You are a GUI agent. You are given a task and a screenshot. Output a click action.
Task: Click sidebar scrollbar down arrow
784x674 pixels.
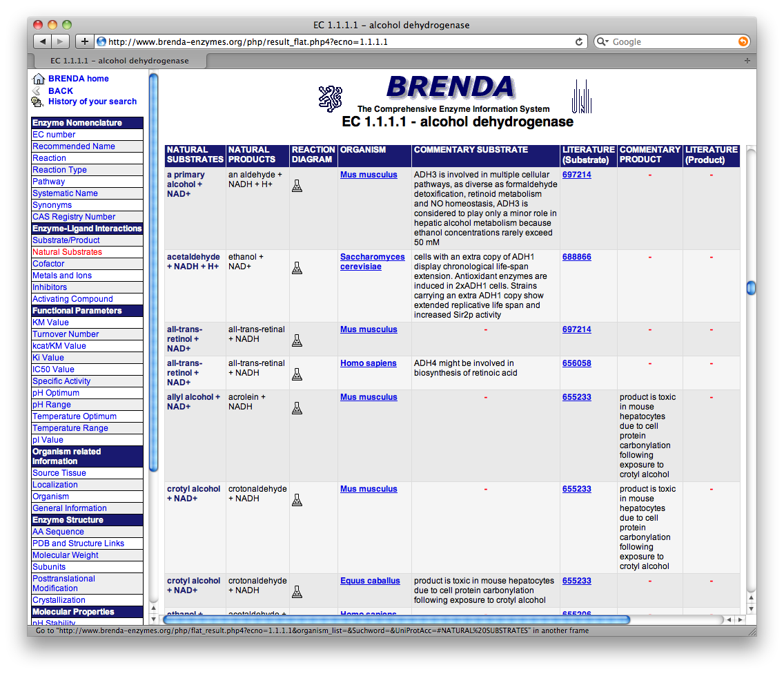click(x=153, y=619)
